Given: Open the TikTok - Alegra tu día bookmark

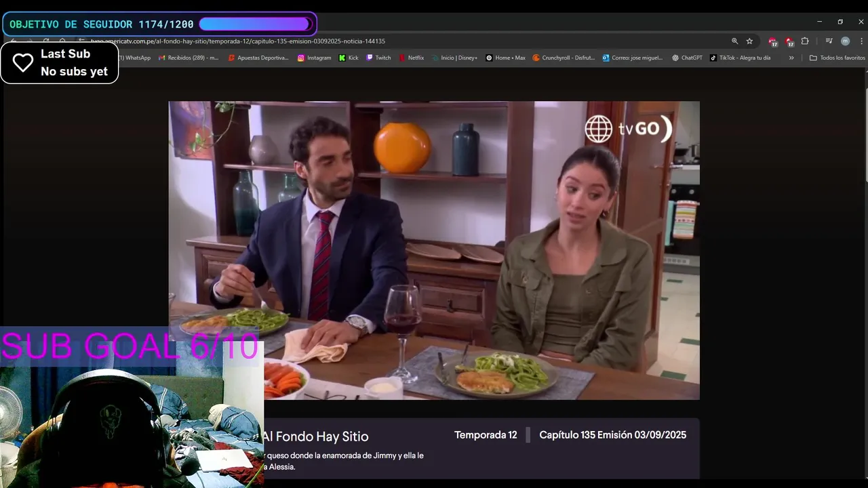Looking at the screenshot, I should tap(740, 58).
